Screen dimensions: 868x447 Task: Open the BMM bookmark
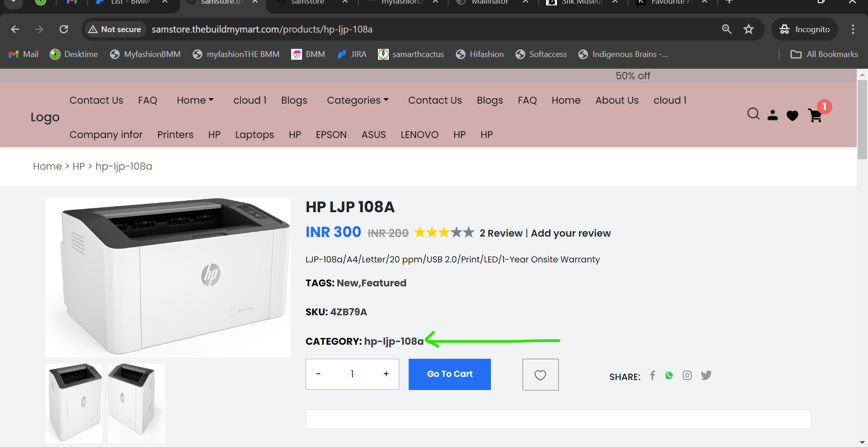point(308,54)
